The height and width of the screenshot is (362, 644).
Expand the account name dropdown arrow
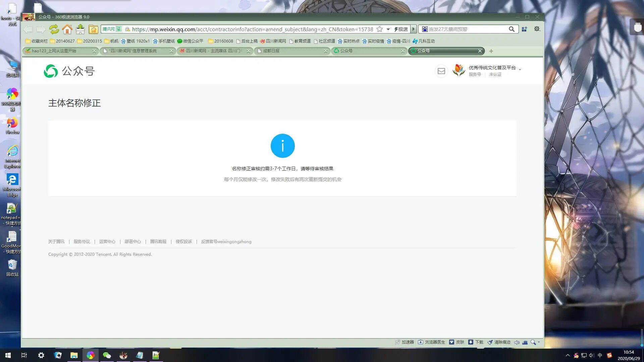(520, 70)
